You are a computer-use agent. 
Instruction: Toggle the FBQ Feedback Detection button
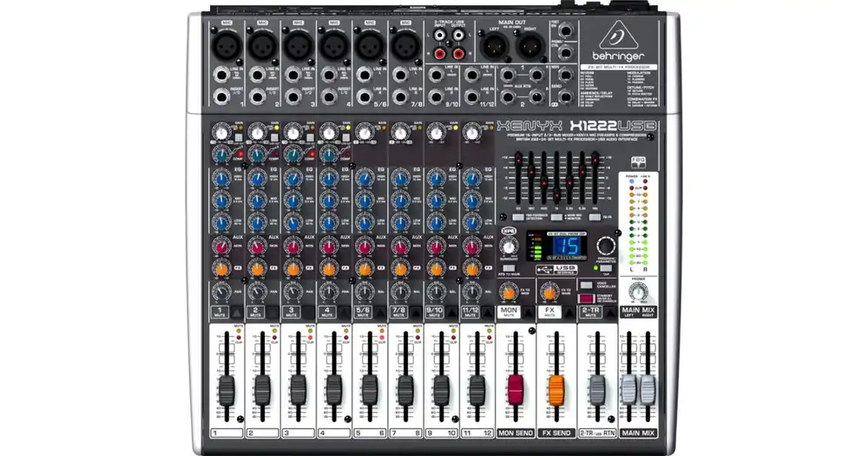(519, 217)
